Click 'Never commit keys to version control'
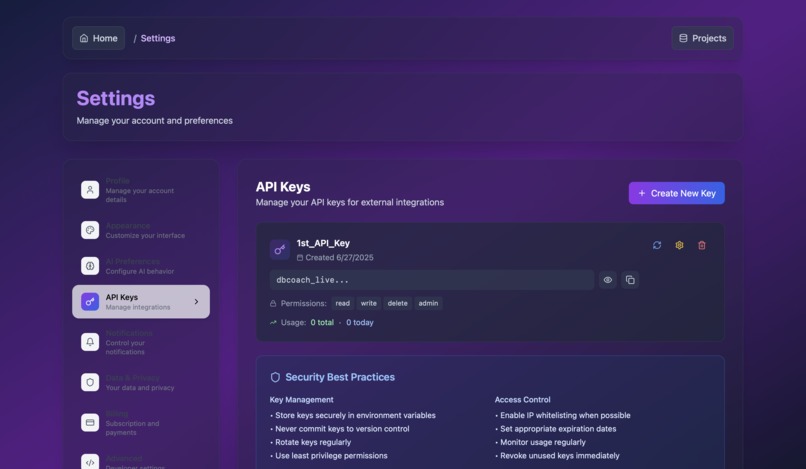 pos(342,429)
